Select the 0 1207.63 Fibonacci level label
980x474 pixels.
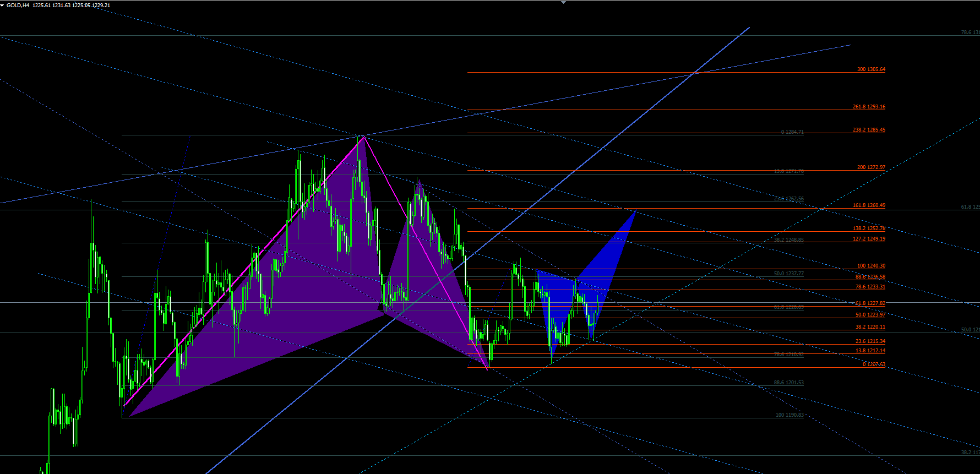click(x=874, y=364)
